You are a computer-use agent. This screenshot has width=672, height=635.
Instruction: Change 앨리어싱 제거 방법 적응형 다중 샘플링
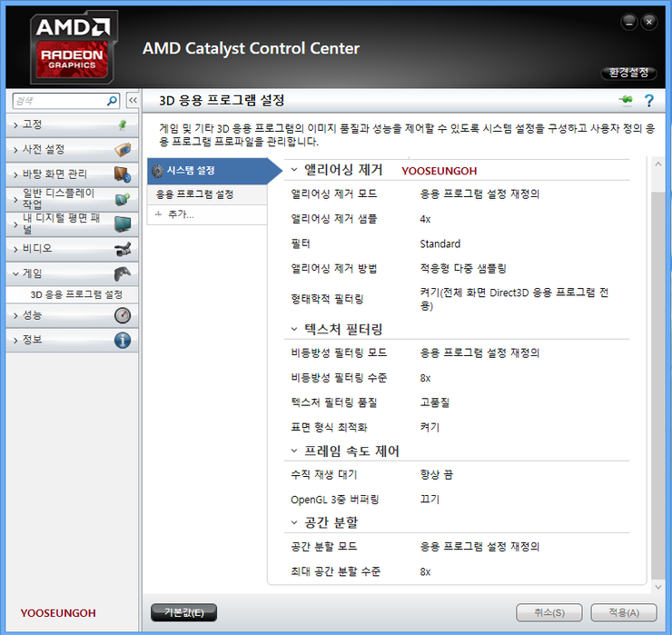tap(463, 269)
